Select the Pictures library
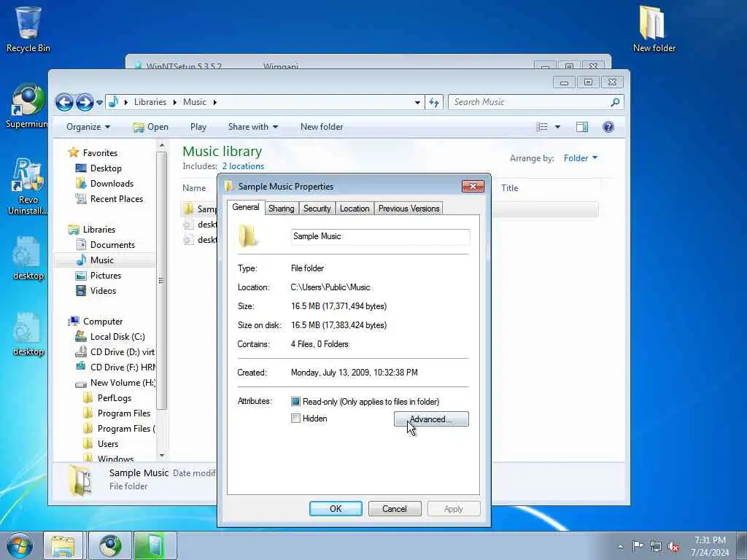 pyautogui.click(x=99, y=275)
